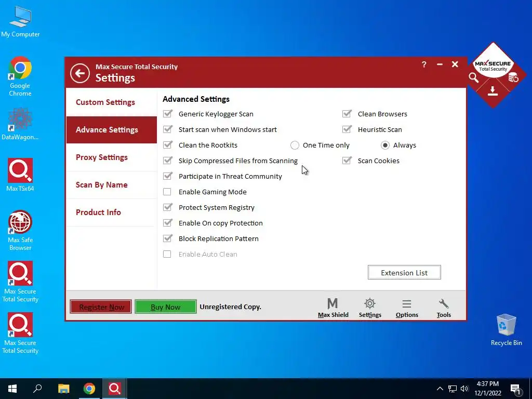The width and height of the screenshot is (532, 399).
Task: Click the Max Secure Total Security logo widget
Action: click(x=493, y=65)
